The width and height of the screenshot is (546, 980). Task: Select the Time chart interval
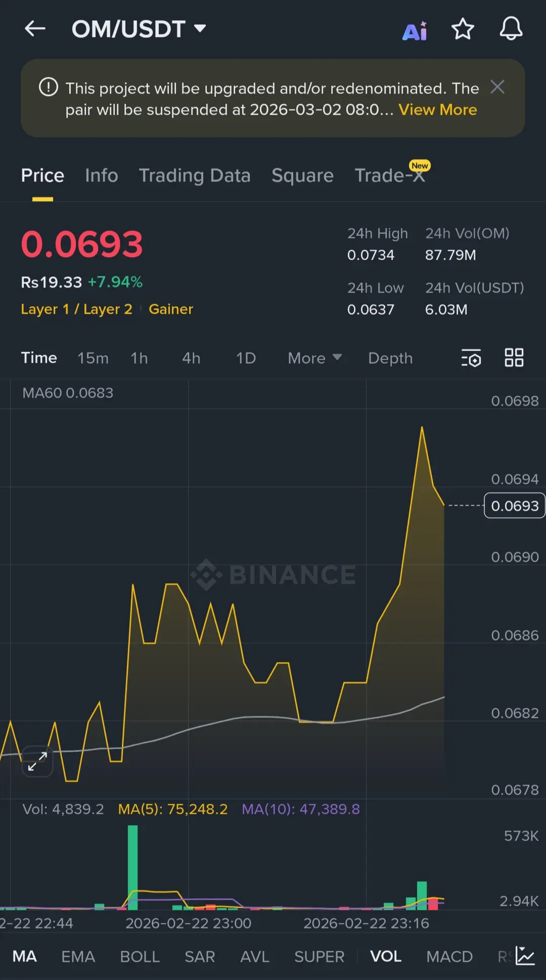coord(39,358)
